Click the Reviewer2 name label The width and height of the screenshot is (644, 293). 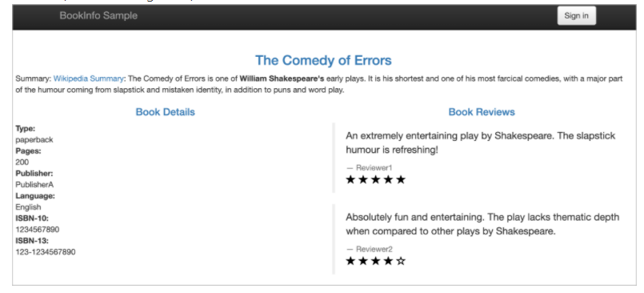pyautogui.click(x=374, y=249)
